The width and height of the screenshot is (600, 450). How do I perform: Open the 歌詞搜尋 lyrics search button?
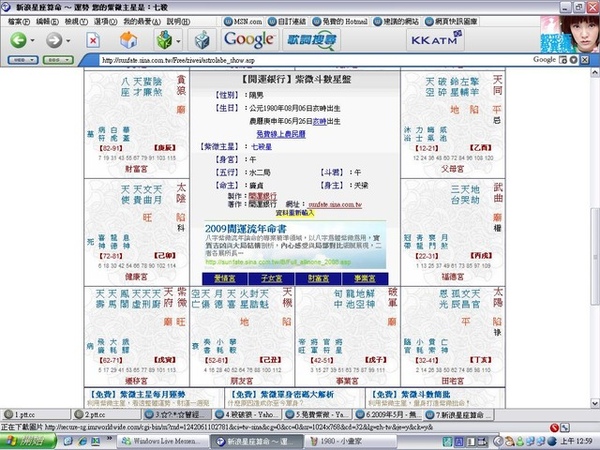[x=311, y=40]
